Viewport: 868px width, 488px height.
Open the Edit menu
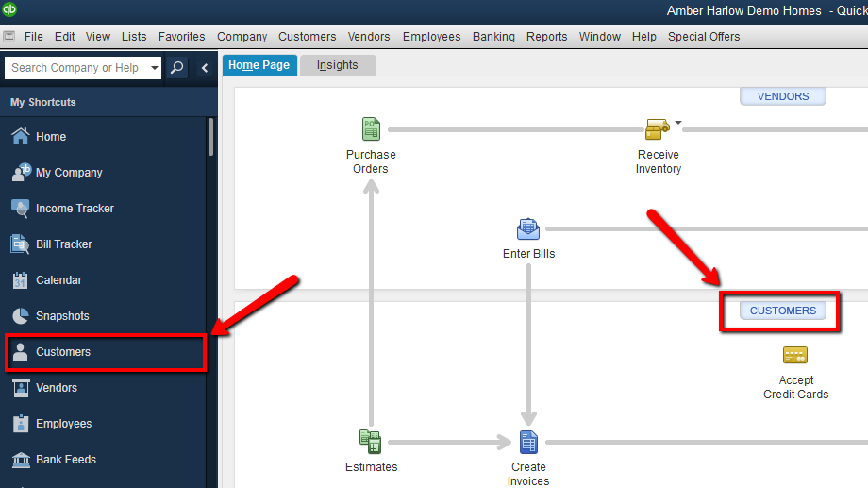click(64, 37)
